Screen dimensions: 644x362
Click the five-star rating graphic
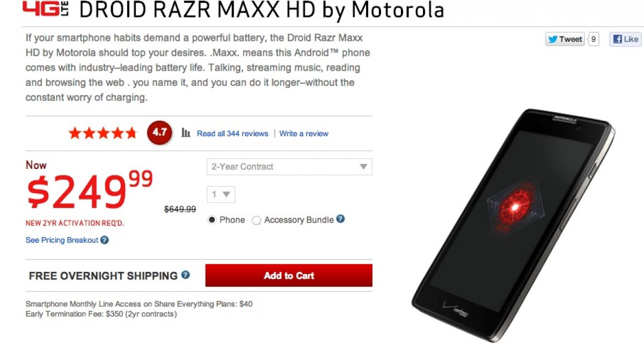point(103,134)
